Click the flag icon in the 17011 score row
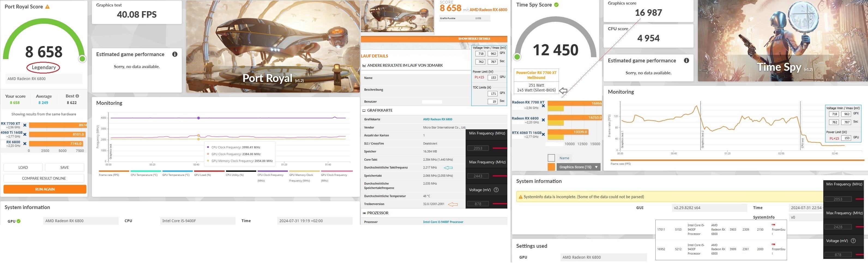The width and height of the screenshot is (868, 263). coord(773,225)
